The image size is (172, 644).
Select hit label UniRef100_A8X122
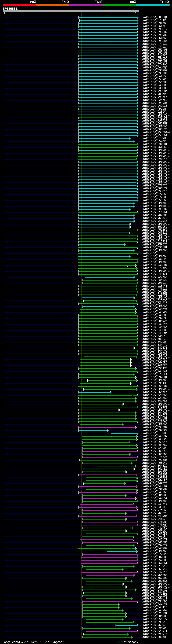(x=154, y=280)
